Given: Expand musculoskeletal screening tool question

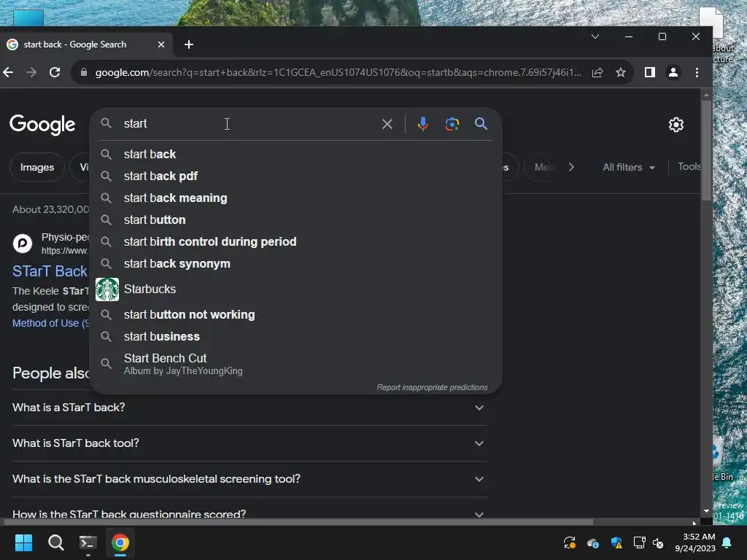Looking at the screenshot, I should point(249,479).
